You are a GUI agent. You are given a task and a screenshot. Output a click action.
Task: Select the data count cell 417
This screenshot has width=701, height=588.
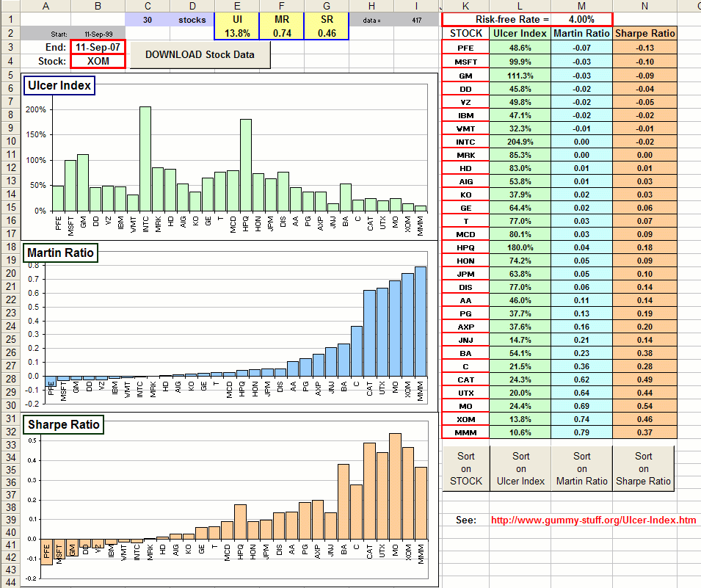[x=416, y=20]
